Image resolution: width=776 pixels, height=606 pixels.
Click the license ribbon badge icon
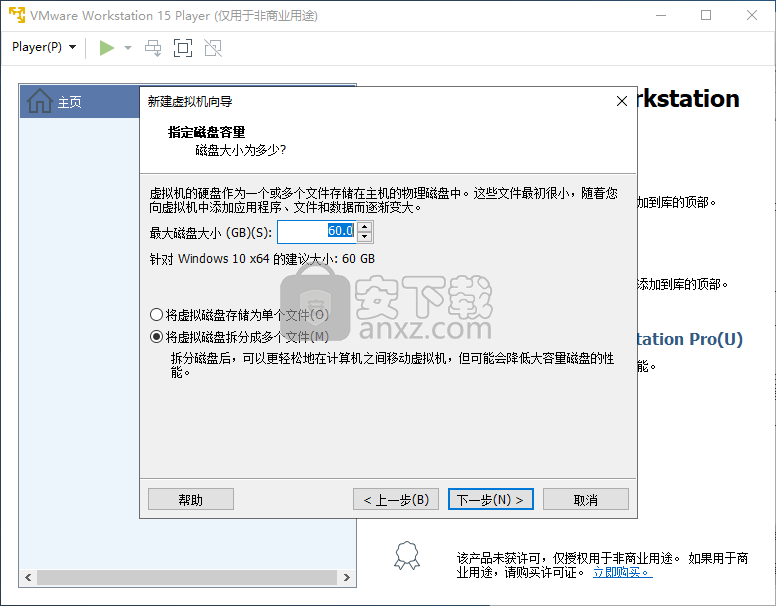[x=407, y=556]
